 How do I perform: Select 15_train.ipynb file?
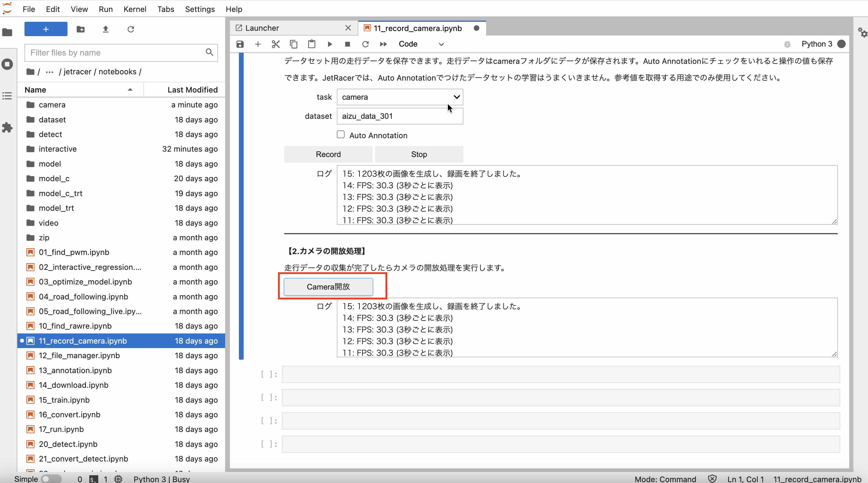pyautogui.click(x=122, y=400)
